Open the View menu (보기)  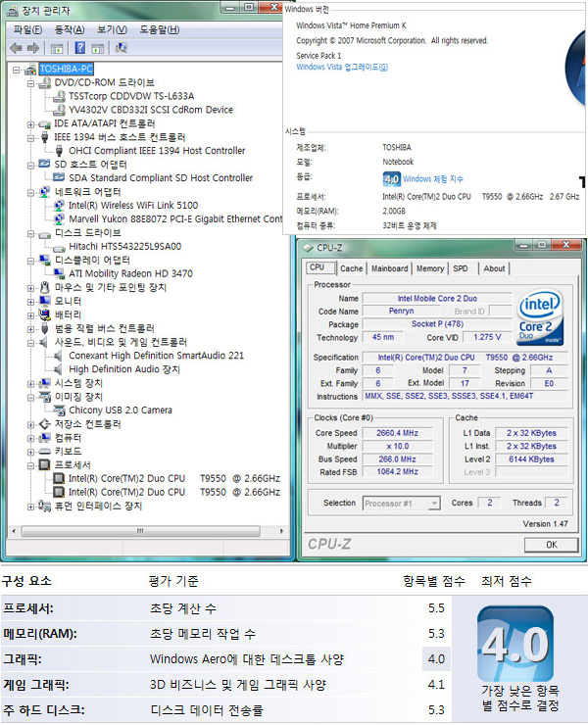pyautogui.click(x=112, y=30)
